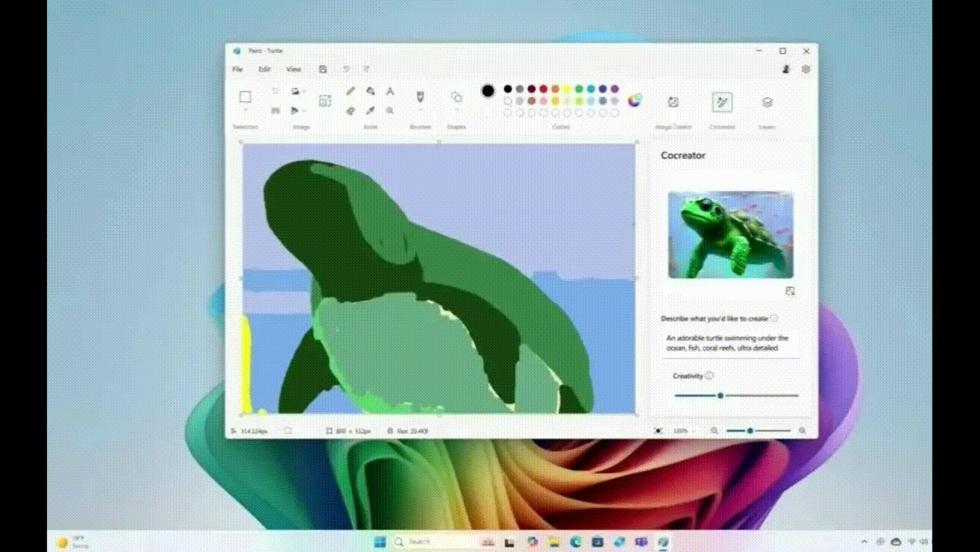Viewport: 980px width, 552px height.
Task: Pick the rectangular Selection tool
Action: [245, 97]
